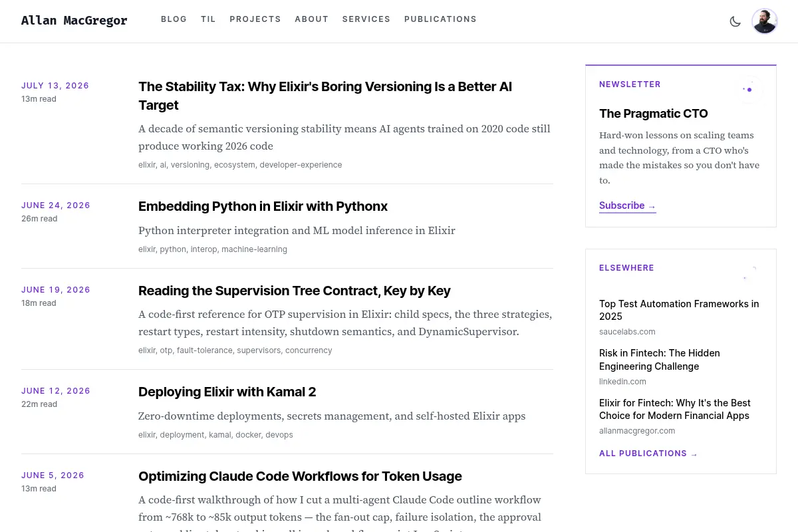
Task: Read The Stability Tax article
Action: click(x=325, y=96)
